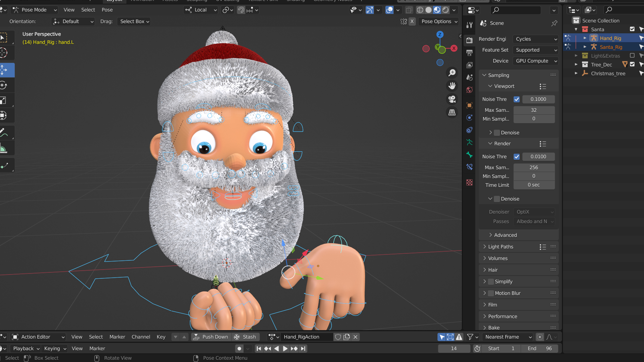The height and width of the screenshot is (362, 644).
Task: Check Light&Extras collection checkbox
Action: coord(632,55)
